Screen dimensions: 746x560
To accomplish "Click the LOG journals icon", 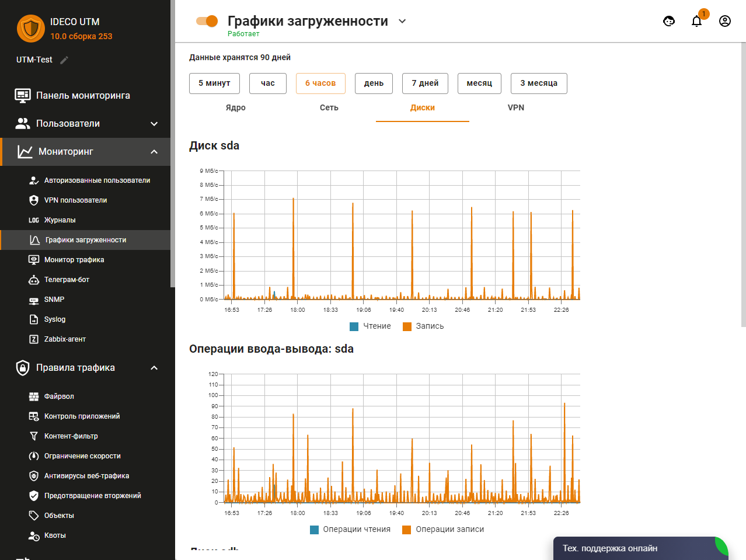I will coord(34,220).
